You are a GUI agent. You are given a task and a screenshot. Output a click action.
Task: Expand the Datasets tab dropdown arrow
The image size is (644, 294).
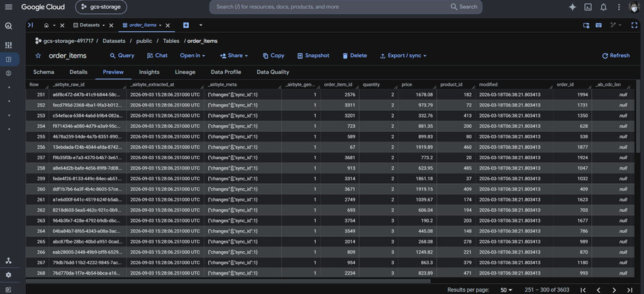(x=104, y=25)
